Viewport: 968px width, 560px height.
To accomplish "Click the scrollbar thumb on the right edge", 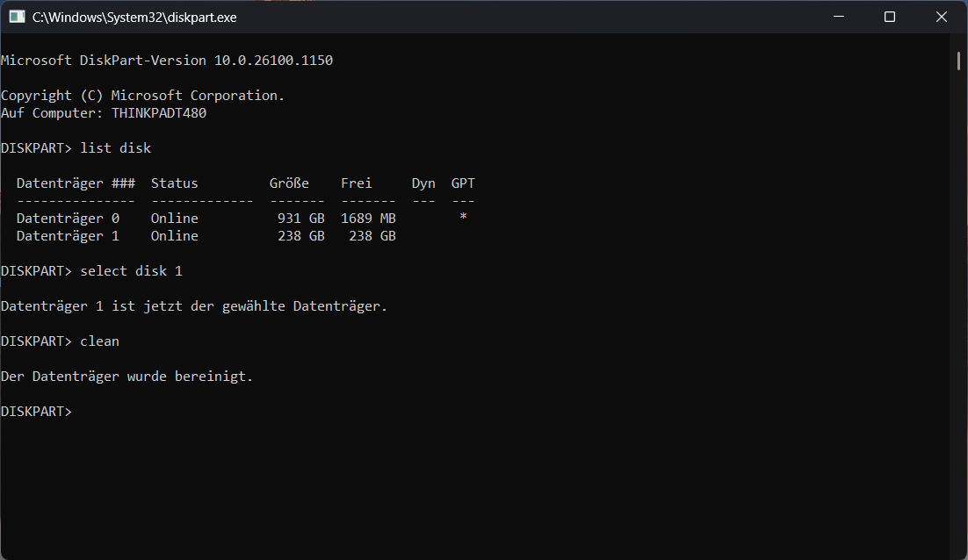I will tap(957, 61).
